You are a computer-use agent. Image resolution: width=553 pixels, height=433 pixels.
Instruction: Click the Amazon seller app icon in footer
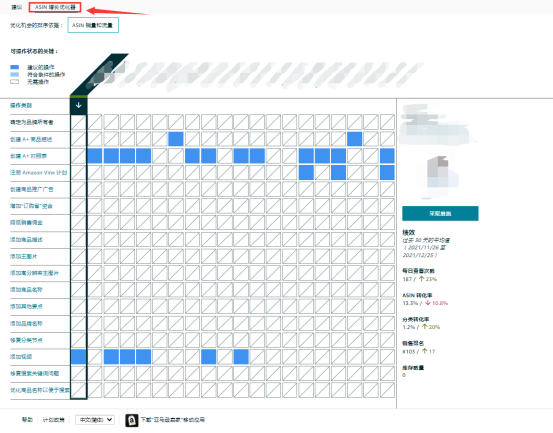[x=132, y=420]
